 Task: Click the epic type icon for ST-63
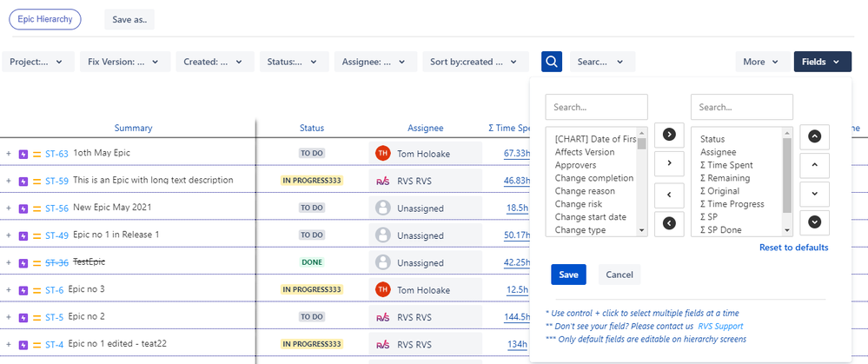tap(23, 155)
